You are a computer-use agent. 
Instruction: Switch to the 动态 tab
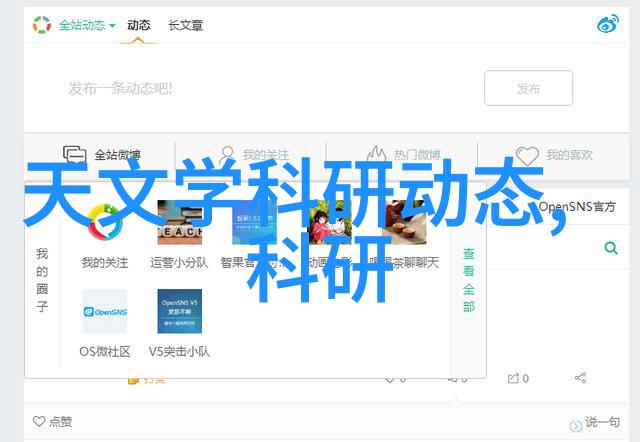(x=138, y=25)
